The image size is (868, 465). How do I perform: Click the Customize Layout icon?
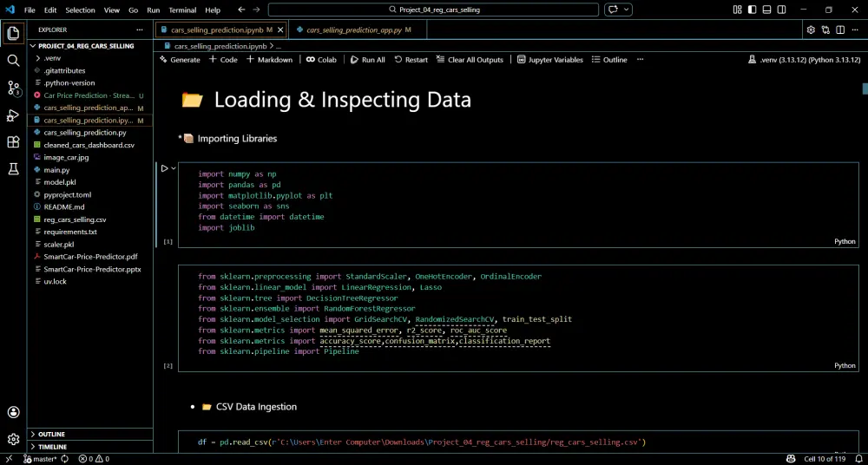click(x=737, y=10)
